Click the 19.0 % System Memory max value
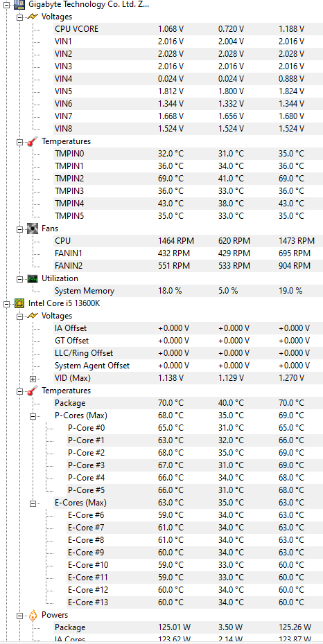The width and height of the screenshot is (323, 644). coord(290,292)
